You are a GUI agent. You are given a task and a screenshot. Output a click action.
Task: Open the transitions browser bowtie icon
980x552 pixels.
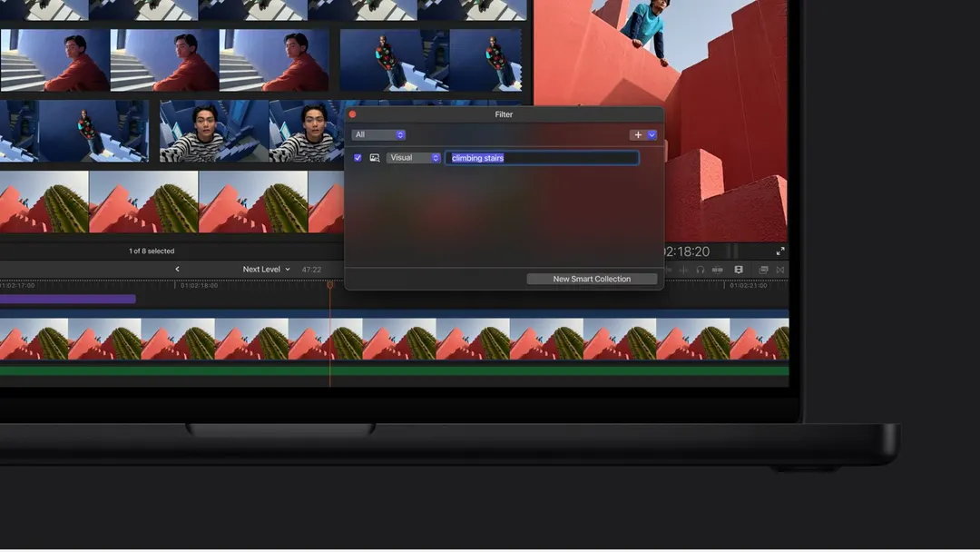pos(780,270)
